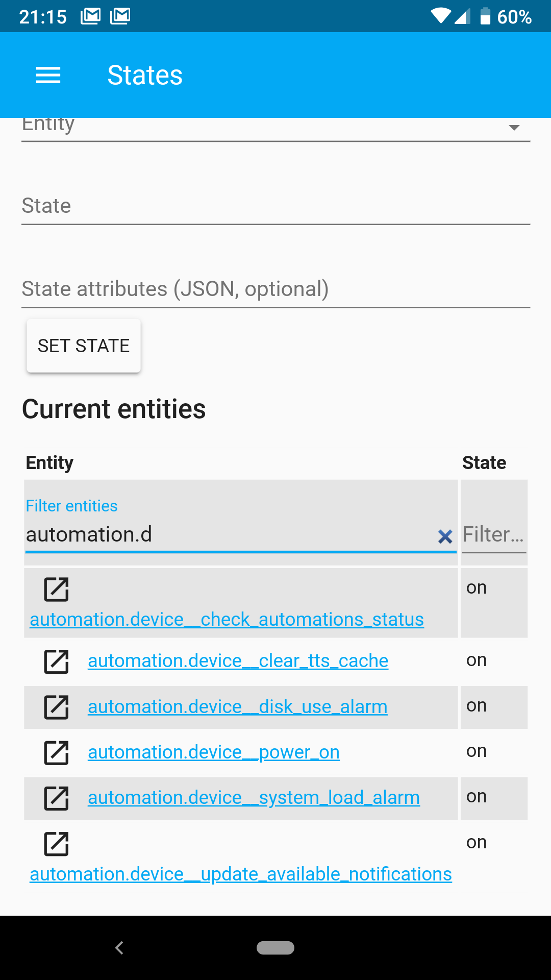Viewport: 551px width, 980px height.
Task: Focus the State column filter field
Action: click(493, 535)
